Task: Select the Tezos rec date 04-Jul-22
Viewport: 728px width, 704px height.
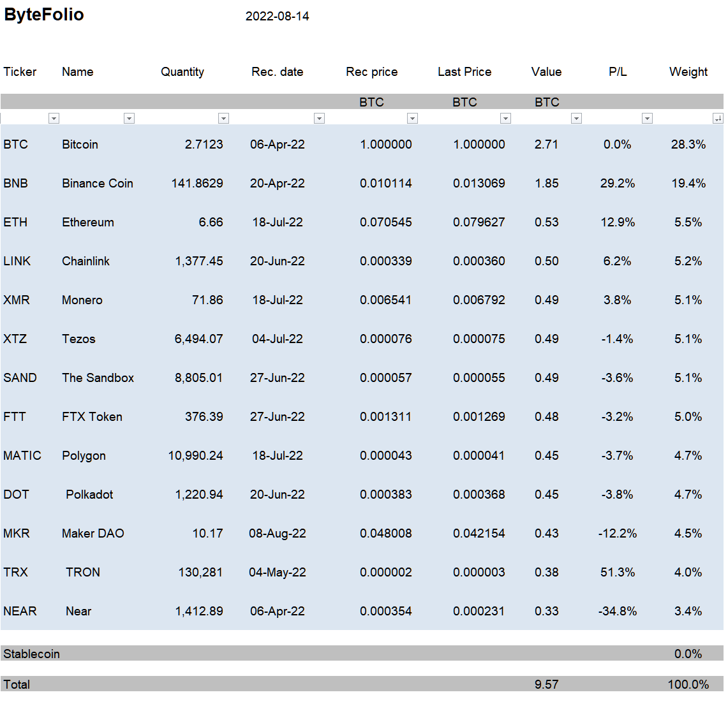Action: [x=277, y=339]
